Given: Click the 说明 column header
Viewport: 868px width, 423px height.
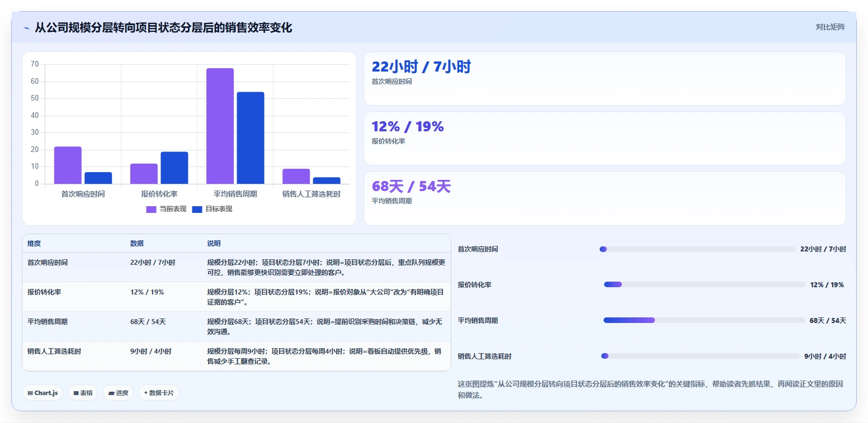Looking at the screenshot, I should pos(214,244).
